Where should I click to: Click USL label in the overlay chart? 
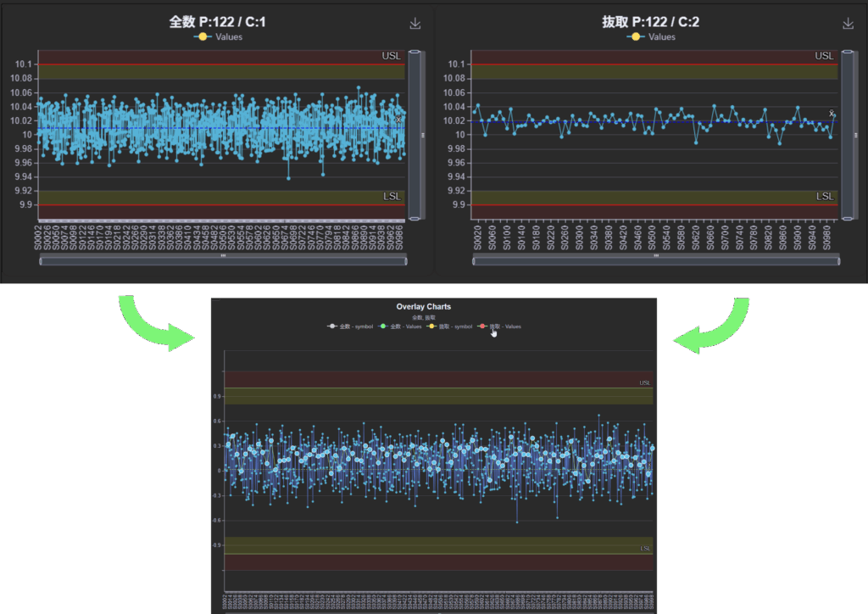coord(645,383)
